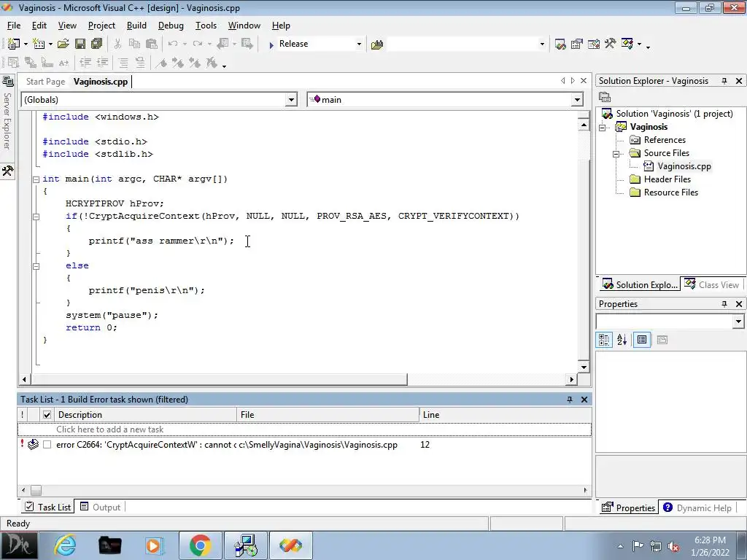This screenshot has width=747, height=560.
Task: Pin the Properties panel
Action: 724,304
